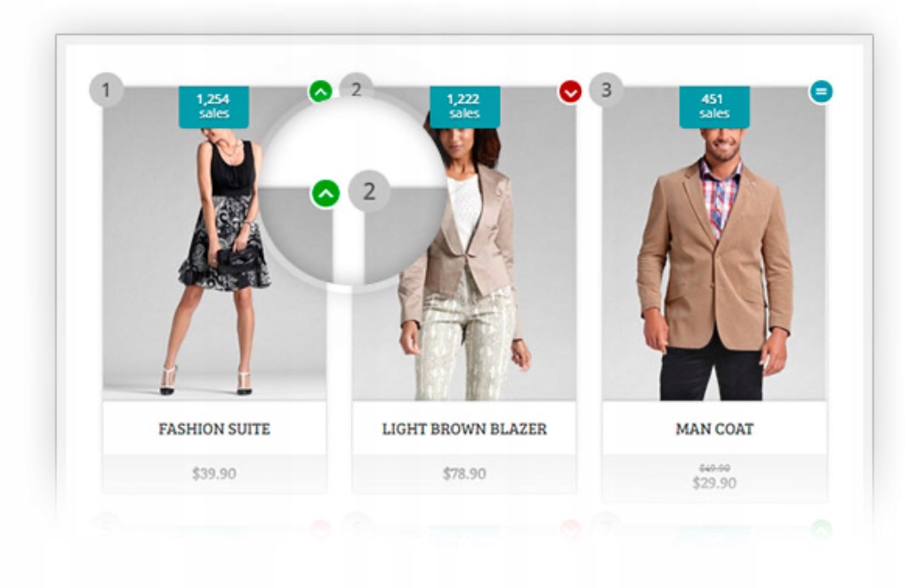Select the black dress product image
Viewport: 918px width, 588px height.
coord(214,244)
